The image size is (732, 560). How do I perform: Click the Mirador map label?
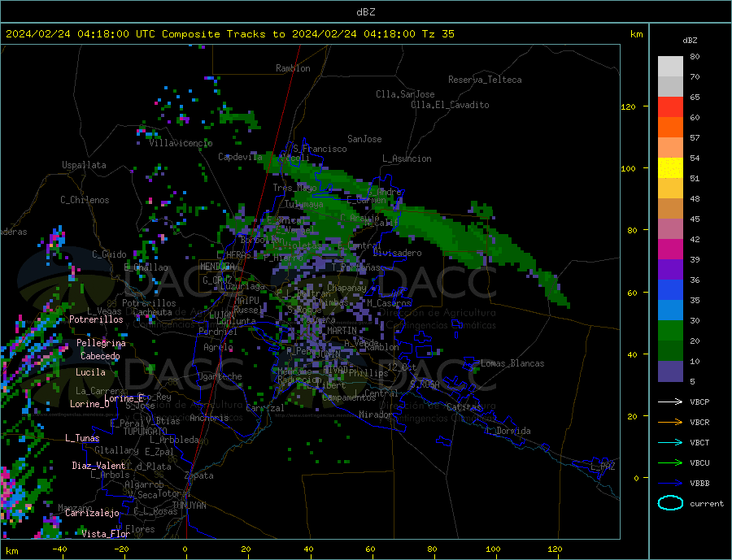pyautogui.click(x=376, y=415)
